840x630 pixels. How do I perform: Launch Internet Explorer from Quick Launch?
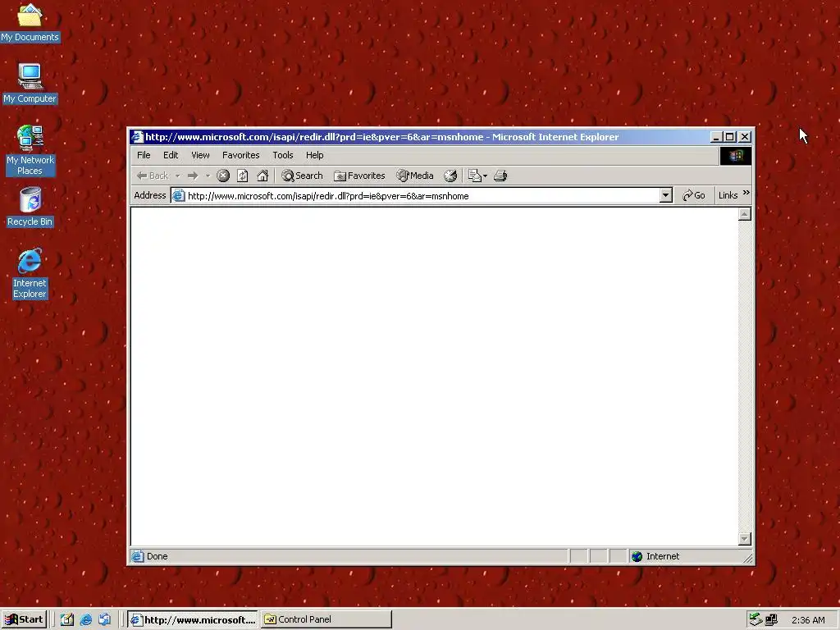(x=85, y=620)
